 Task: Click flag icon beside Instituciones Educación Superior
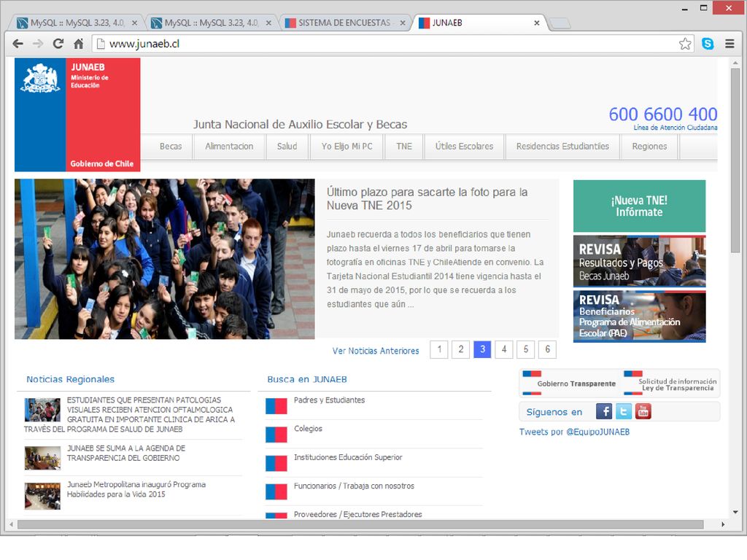point(276,463)
